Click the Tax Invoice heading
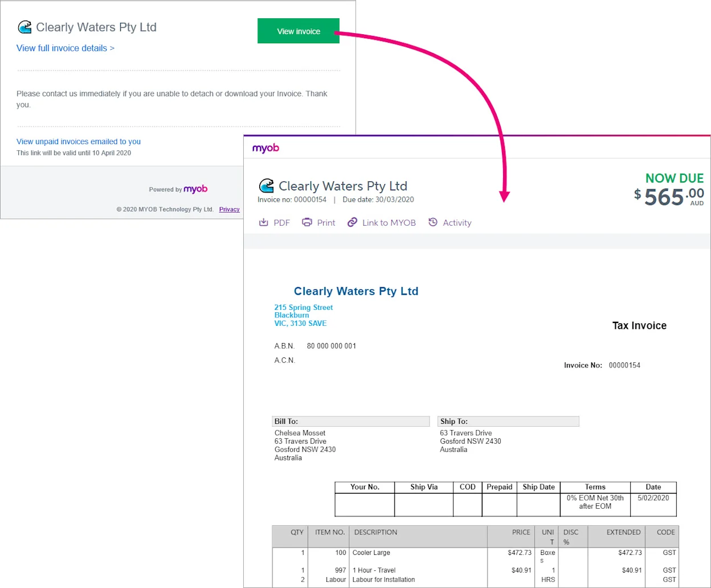This screenshot has width=711, height=588. click(639, 325)
